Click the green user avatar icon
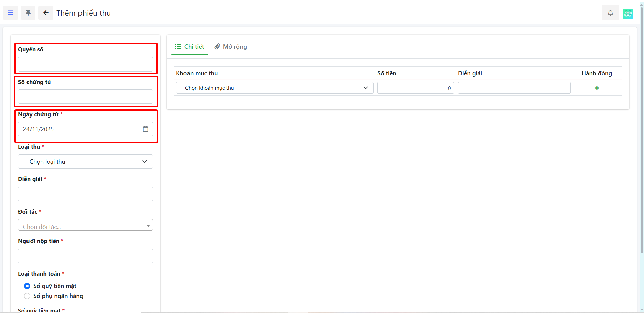The height and width of the screenshot is (313, 644). [628, 14]
